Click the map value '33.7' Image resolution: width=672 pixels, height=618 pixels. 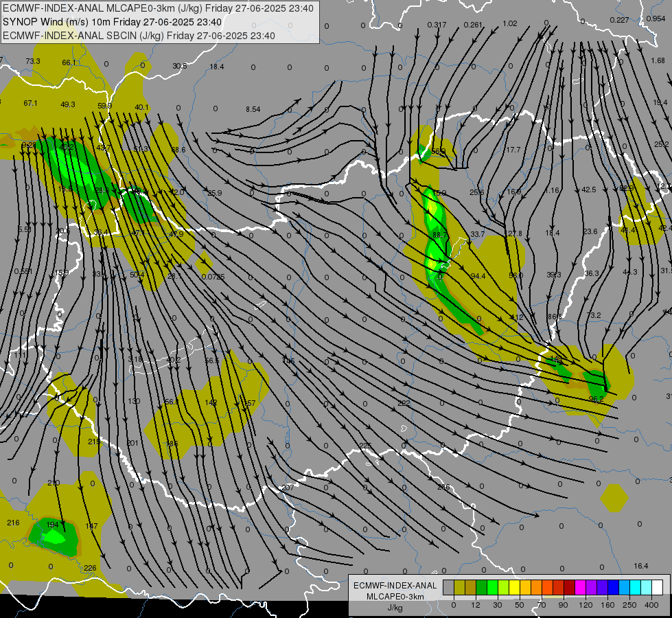click(478, 234)
